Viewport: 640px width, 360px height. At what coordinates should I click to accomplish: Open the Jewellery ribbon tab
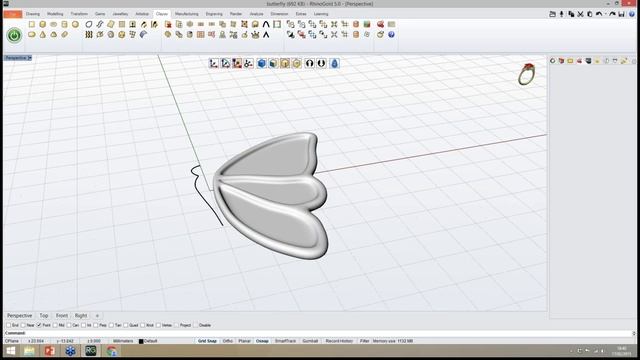tap(120, 14)
